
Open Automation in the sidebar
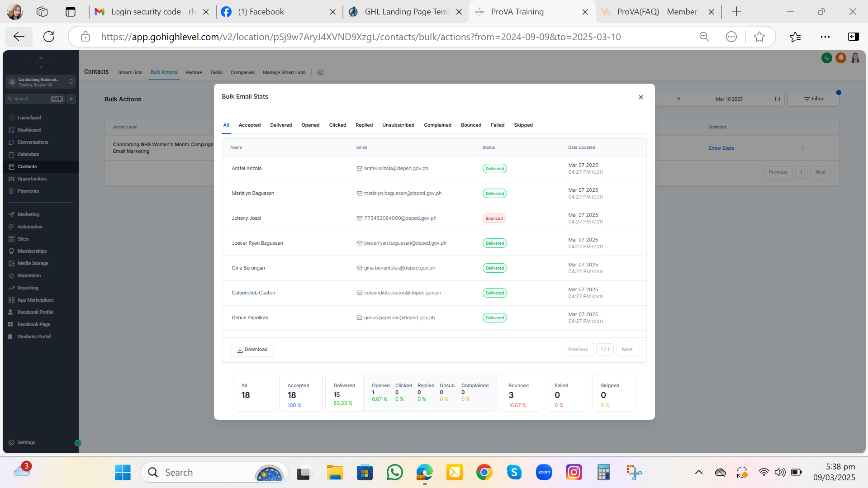tap(30, 227)
